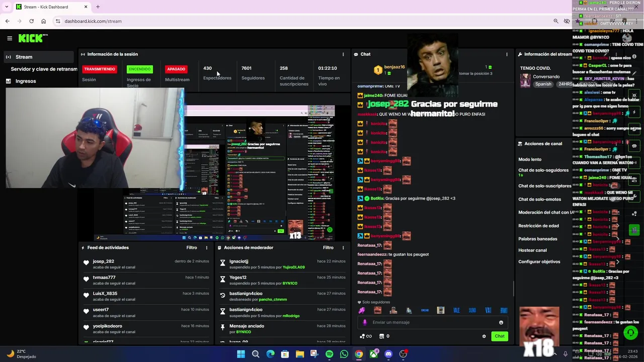Select the VALE emote below chat

tap(456, 311)
